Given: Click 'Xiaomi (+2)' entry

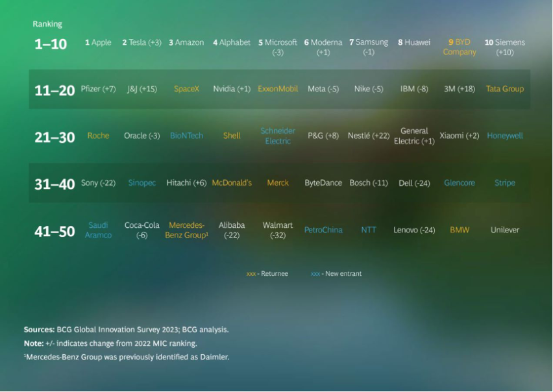Looking at the screenshot, I should pos(460,136).
